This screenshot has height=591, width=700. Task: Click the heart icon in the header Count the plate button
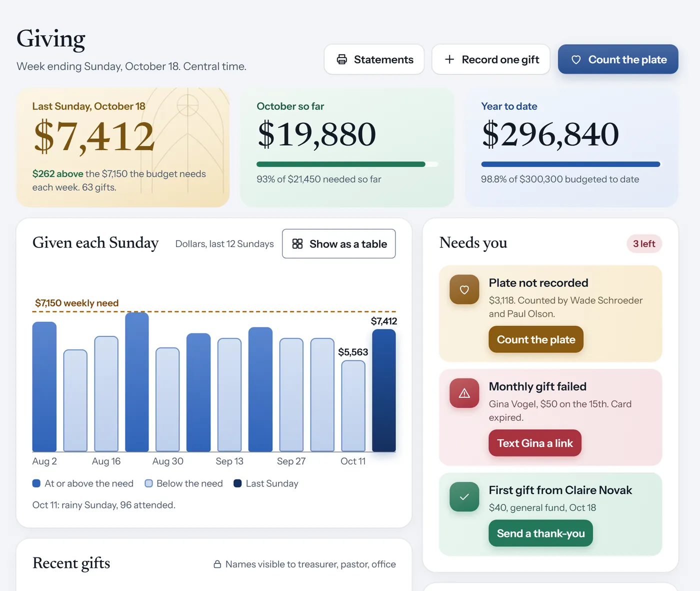pyautogui.click(x=576, y=59)
